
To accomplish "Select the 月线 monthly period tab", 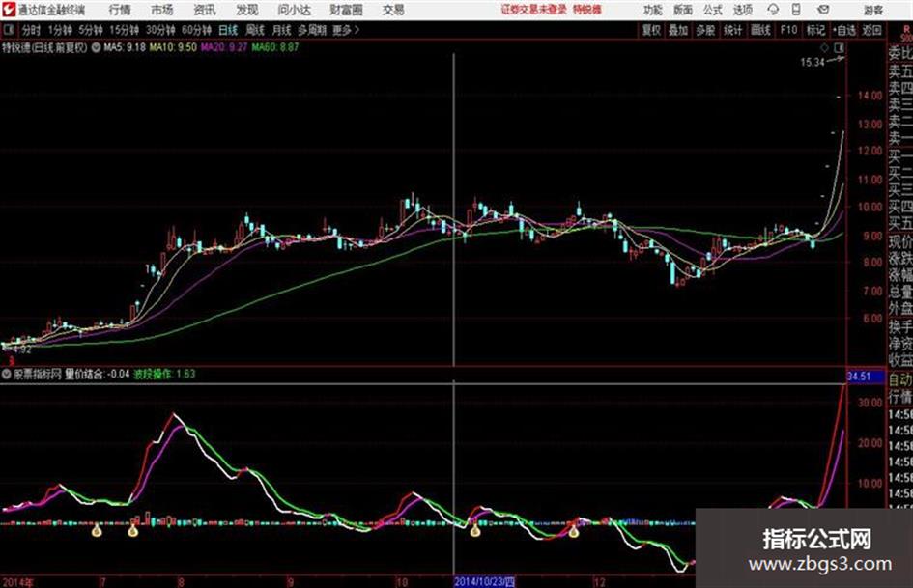I will click(282, 30).
